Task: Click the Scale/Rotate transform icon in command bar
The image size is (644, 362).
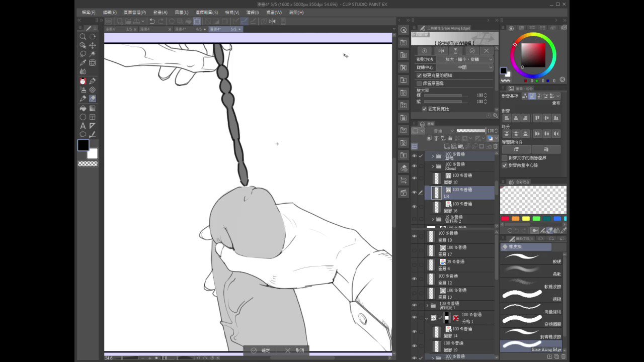Action: click(x=197, y=21)
